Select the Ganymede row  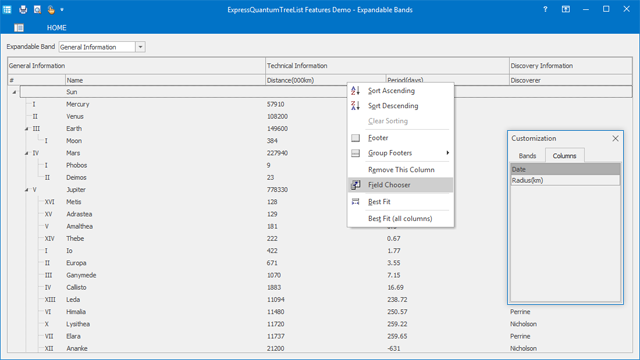pos(320,276)
